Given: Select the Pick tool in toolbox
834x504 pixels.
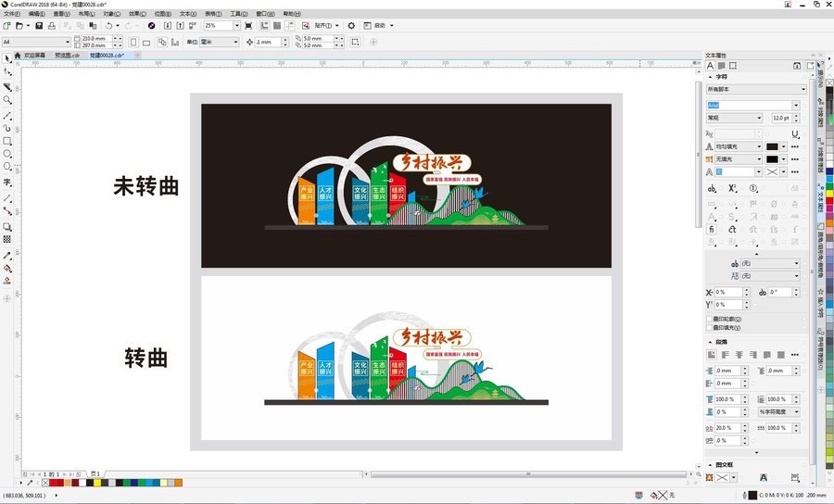Looking at the screenshot, I should (x=6, y=58).
